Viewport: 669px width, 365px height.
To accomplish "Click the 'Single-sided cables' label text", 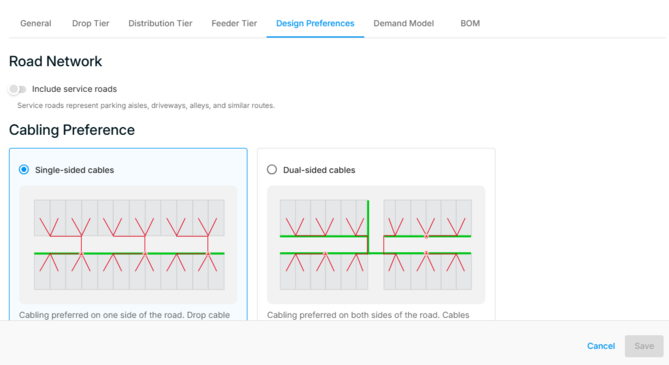I will [x=74, y=170].
